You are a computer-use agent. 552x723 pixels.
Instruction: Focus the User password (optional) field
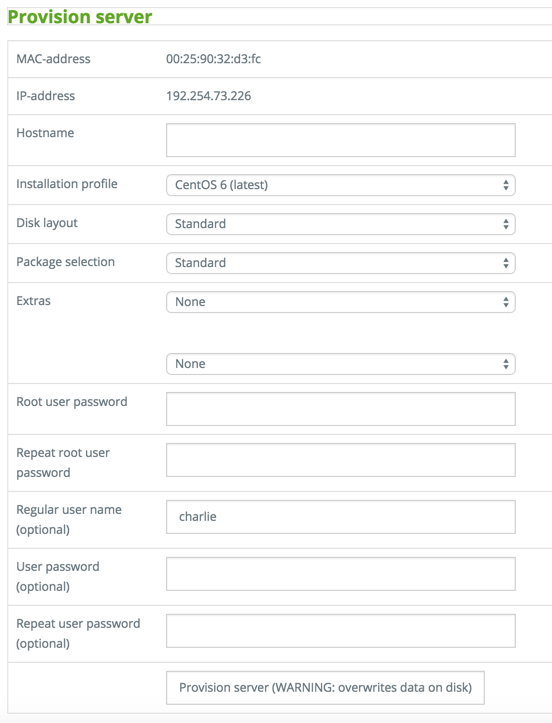point(340,574)
